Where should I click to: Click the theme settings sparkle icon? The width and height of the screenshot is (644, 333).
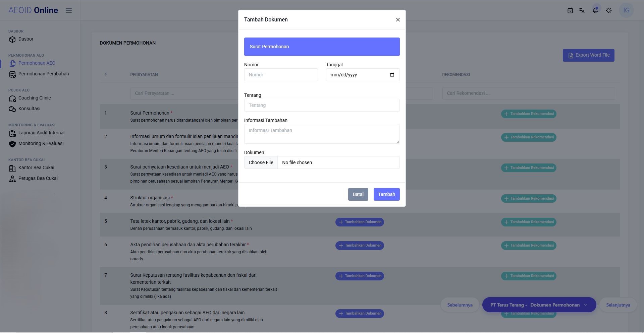point(609,10)
